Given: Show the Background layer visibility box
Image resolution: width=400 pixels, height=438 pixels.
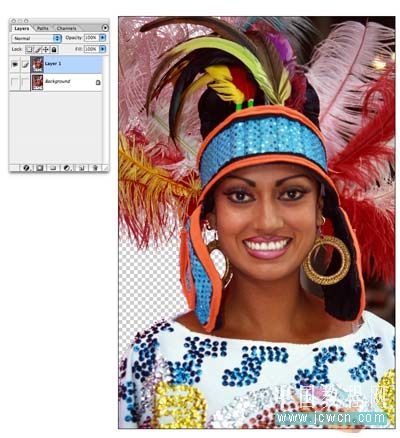Looking at the screenshot, I should 15,82.
